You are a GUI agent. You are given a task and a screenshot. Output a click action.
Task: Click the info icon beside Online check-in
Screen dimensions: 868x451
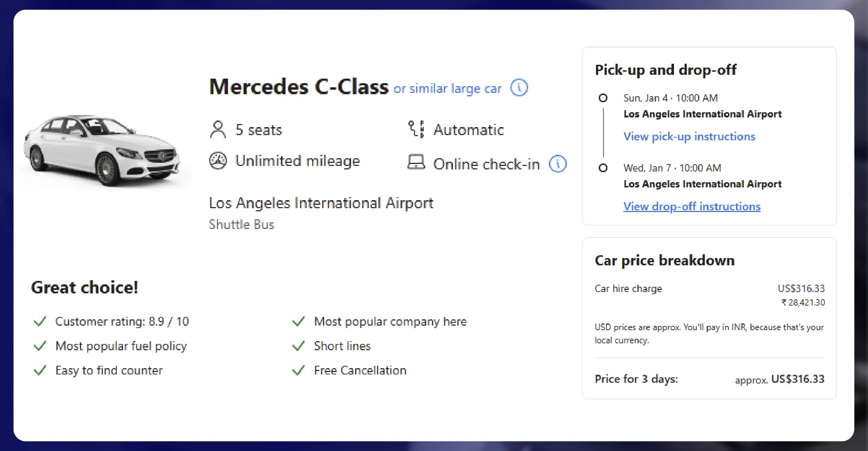[x=558, y=163]
